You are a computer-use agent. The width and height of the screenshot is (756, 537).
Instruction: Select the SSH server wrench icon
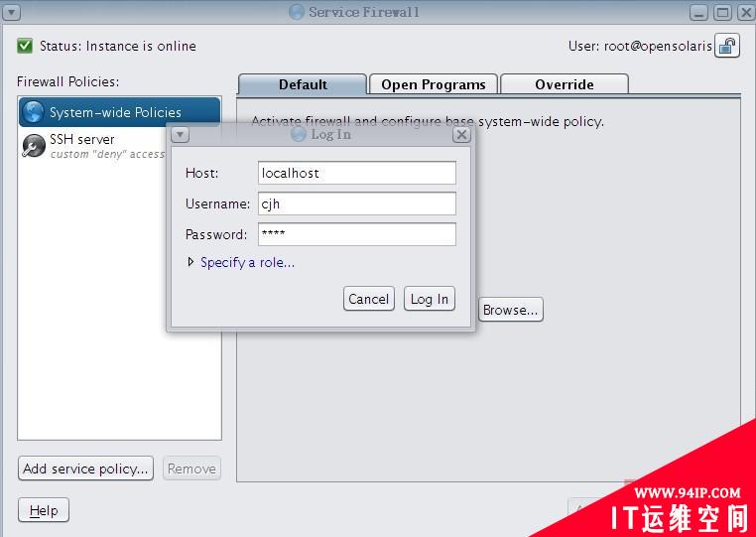pos(34,146)
